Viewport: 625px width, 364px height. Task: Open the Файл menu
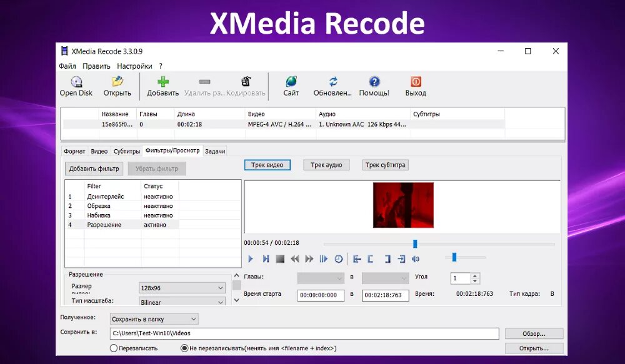point(67,66)
